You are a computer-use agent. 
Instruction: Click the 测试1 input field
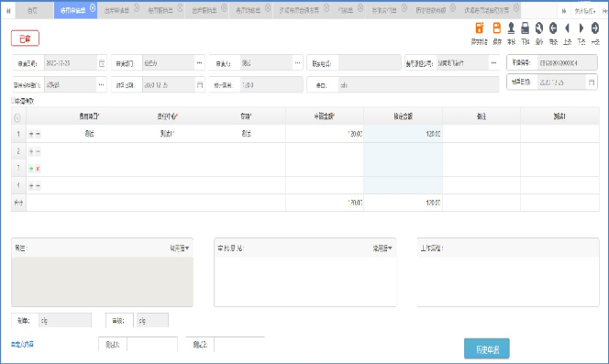click(x=152, y=345)
